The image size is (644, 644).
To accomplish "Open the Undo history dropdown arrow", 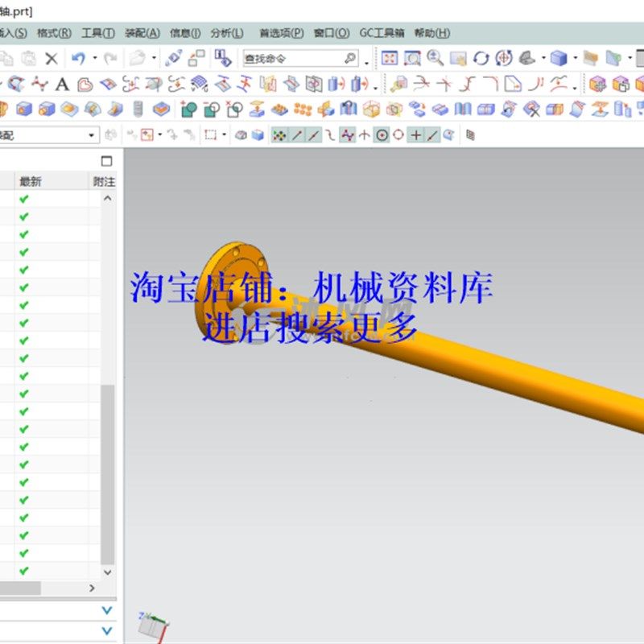I will (93, 58).
